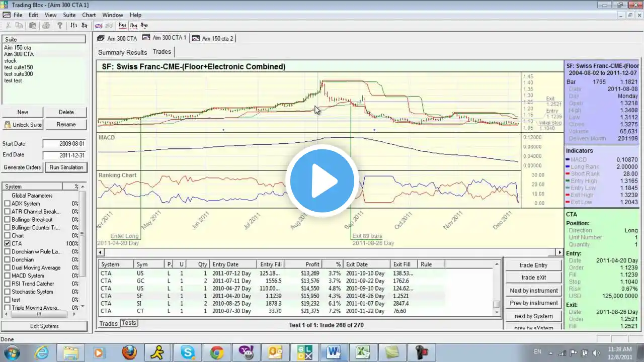Switch to the Tests tab below the trades table

point(129,323)
